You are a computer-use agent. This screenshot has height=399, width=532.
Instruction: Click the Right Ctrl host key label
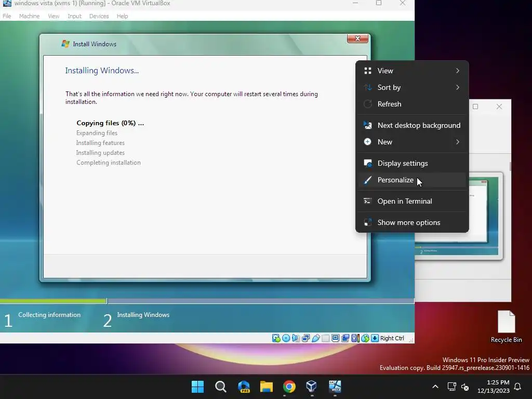pos(392,338)
